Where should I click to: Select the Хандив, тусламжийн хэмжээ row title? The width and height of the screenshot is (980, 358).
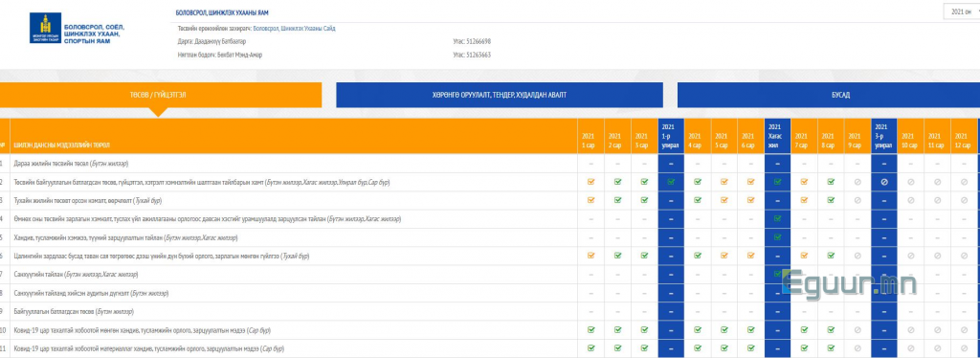125,237
